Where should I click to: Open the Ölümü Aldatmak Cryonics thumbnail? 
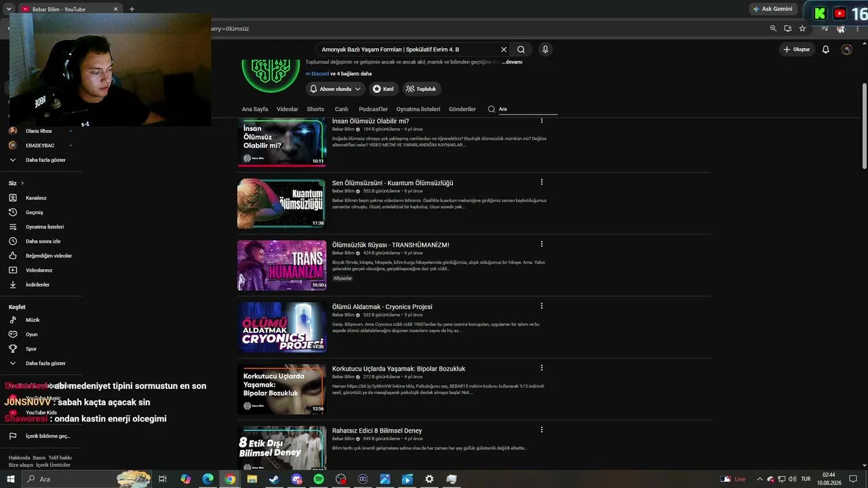(x=281, y=327)
